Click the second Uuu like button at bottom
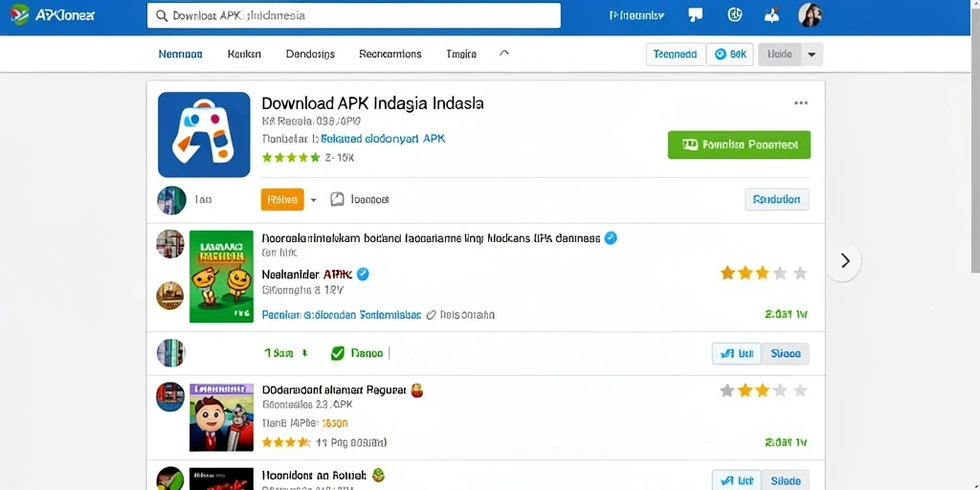The width and height of the screenshot is (980, 490). pos(737,480)
